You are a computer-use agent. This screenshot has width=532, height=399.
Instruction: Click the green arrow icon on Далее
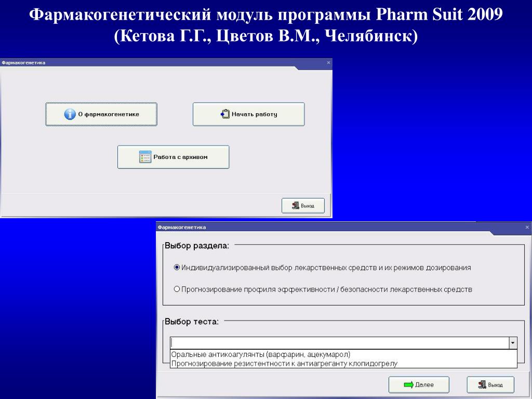click(408, 384)
